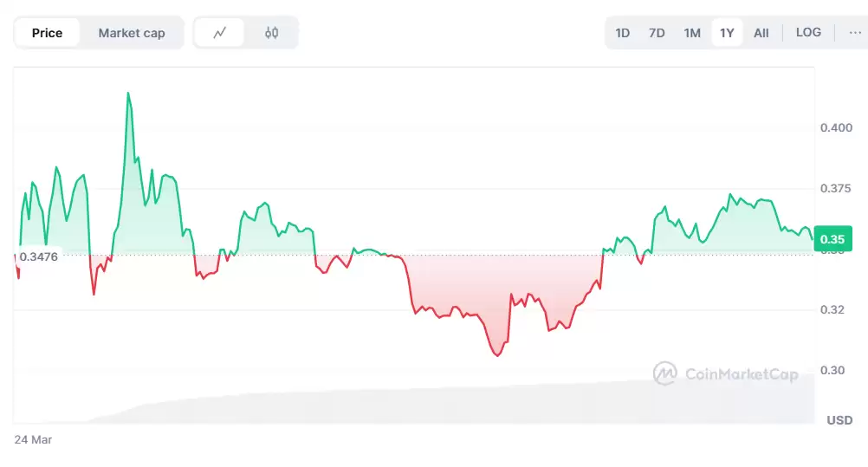This screenshot has height=467, width=868.
Task: Toggle the LOG scale option
Action: 808,33
